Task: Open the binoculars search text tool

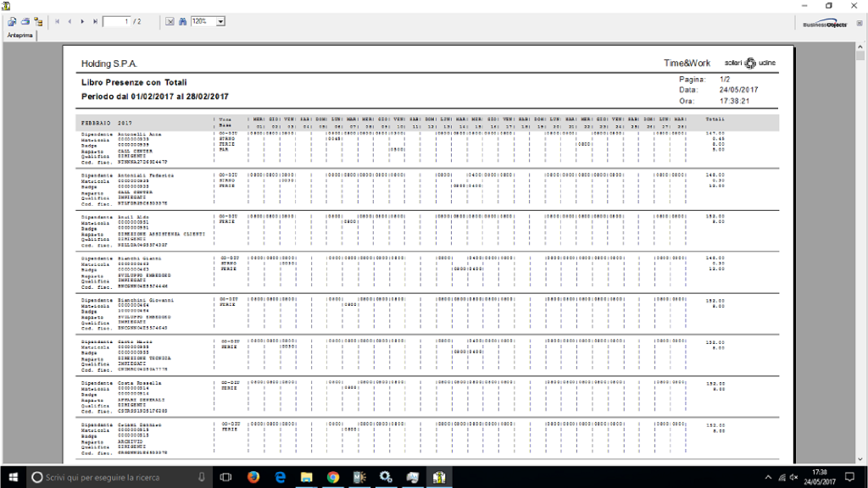Action: (182, 20)
